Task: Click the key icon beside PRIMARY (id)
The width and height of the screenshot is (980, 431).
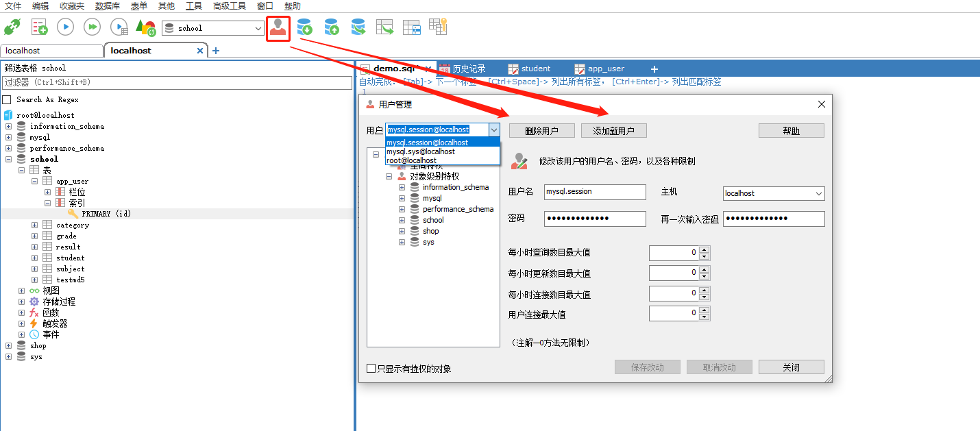Action: tap(73, 214)
